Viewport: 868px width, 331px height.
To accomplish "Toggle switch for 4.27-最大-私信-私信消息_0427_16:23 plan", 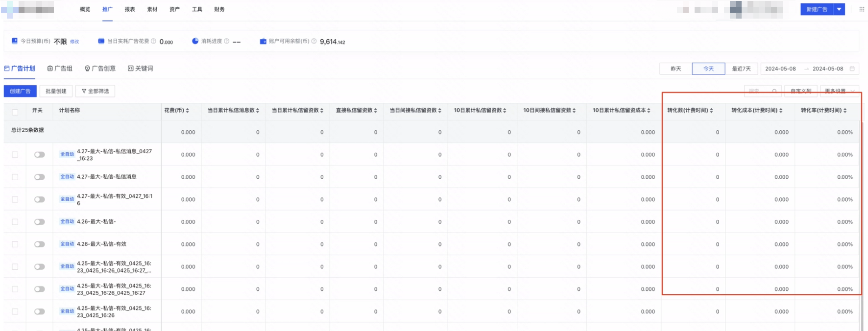I will (40, 155).
